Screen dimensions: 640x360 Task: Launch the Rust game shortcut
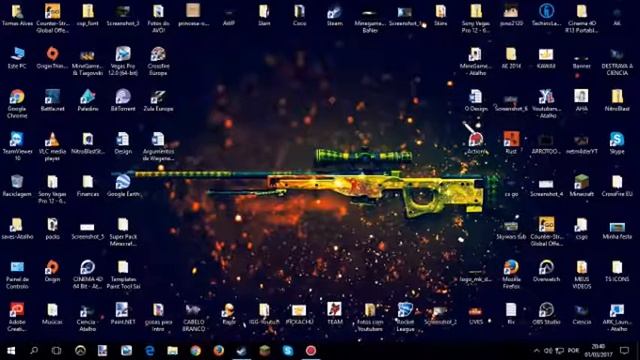[x=511, y=143]
